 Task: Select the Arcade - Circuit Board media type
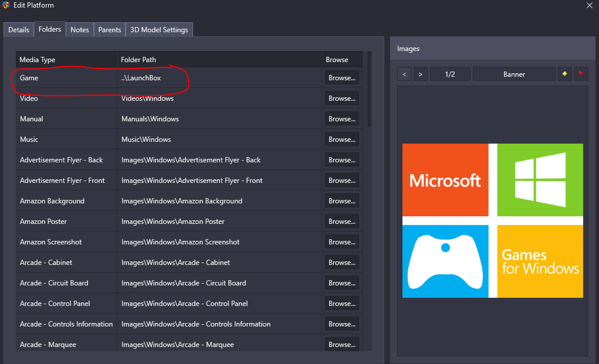tap(54, 284)
